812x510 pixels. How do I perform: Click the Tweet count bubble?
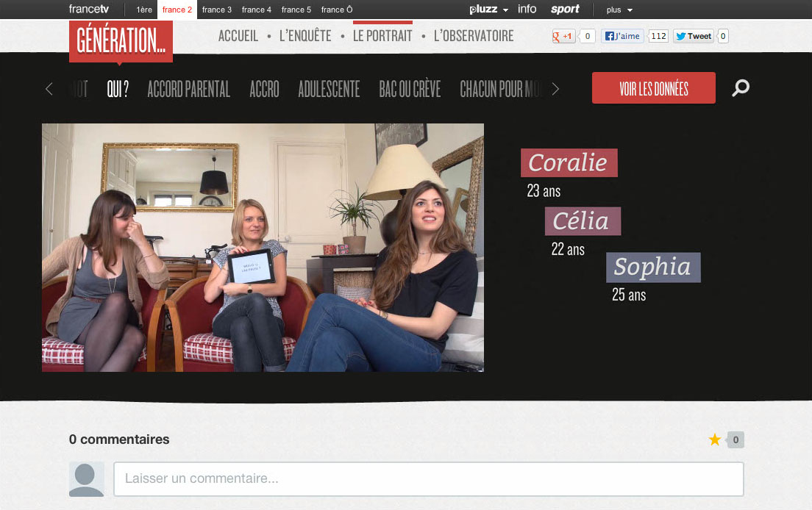tap(724, 36)
